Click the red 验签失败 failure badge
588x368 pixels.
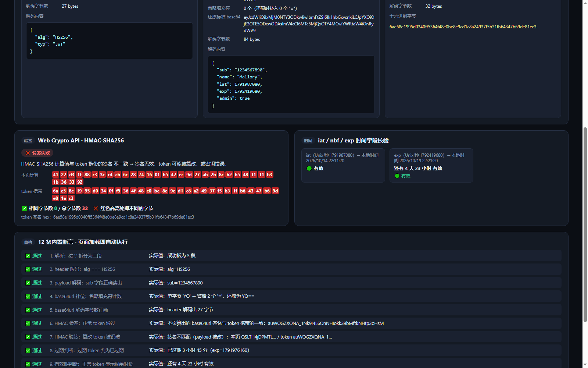tap(37, 153)
